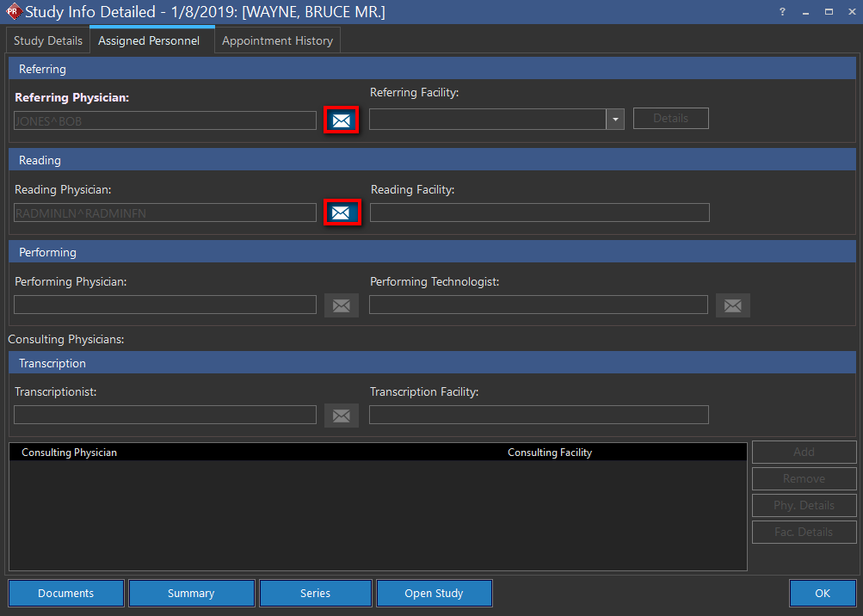Select the Assigned Personnel tab
Screen dimensions: 863x616
(x=149, y=40)
